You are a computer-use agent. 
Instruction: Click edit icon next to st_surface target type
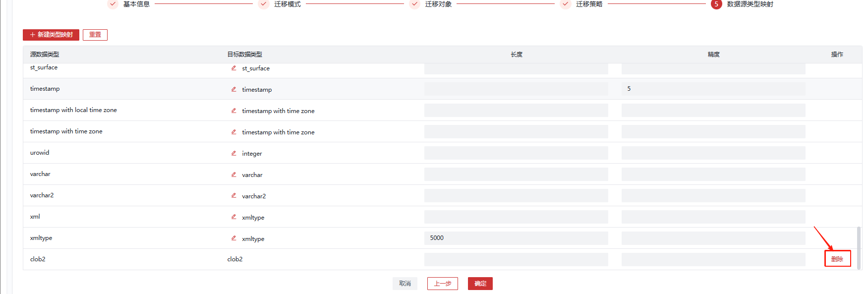(233, 68)
